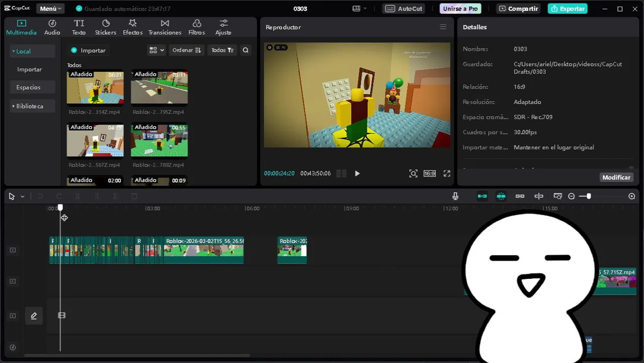Switch to the Stickers tab
Image resolution: width=644 pixels, height=363 pixels.
(106, 27)
